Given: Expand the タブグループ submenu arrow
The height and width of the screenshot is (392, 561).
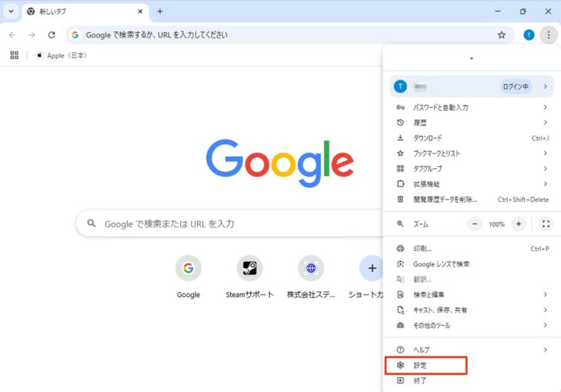Looking at the screenshot, I should point(545,168).
